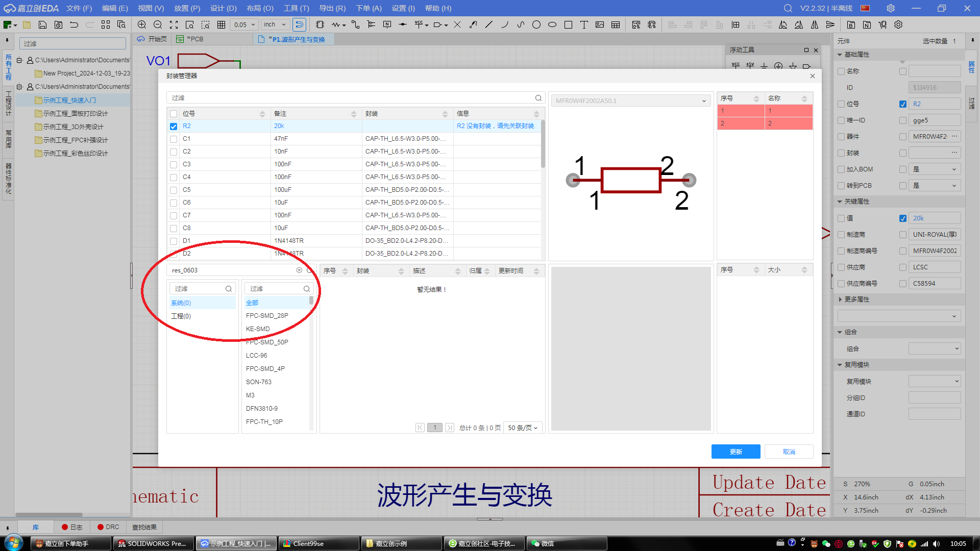Click the fit-to-window toolbar icon
980x551 pixels.
[174, 24]
